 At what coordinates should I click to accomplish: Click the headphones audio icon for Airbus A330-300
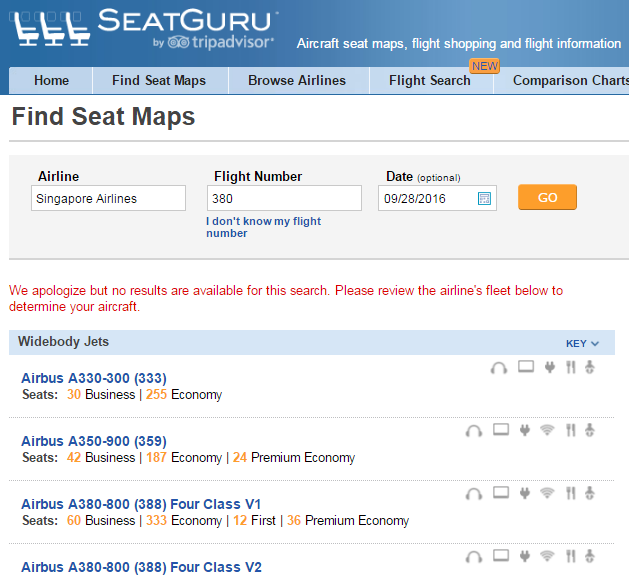(x=498, y=368)
